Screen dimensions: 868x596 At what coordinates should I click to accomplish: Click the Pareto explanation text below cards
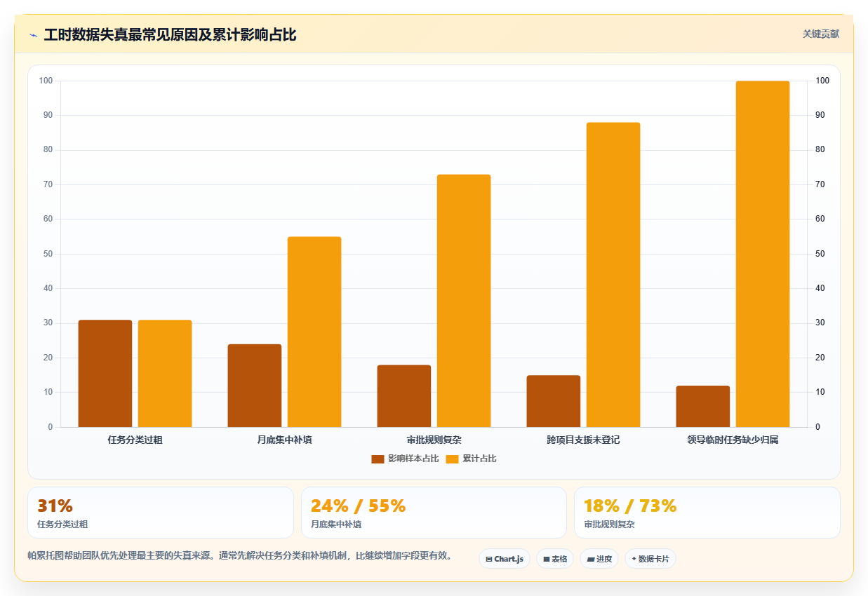[x=239, y=556]
